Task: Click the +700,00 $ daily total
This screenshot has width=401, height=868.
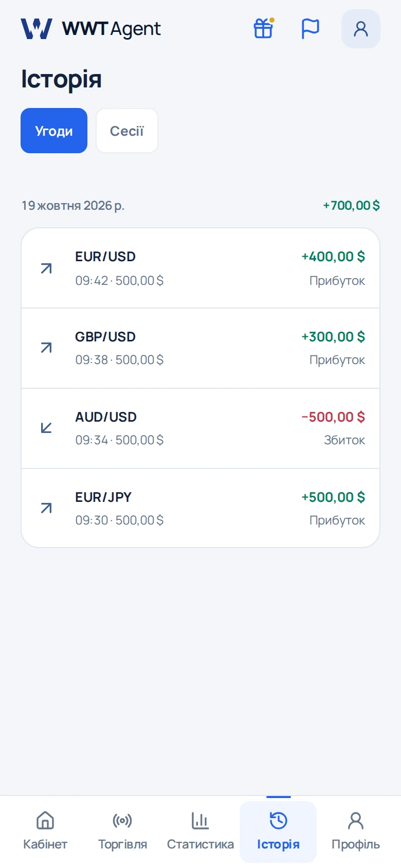Action: pos(352,206)
